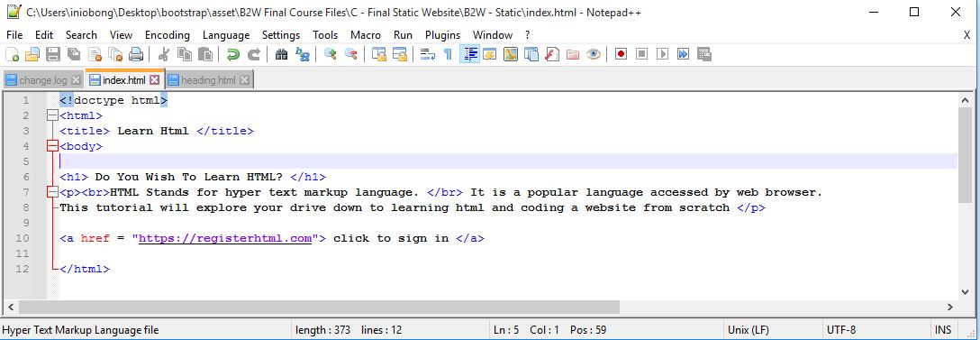Click the vertical scrollbar down arrow
980x340 pixels.
pos(965,292)
